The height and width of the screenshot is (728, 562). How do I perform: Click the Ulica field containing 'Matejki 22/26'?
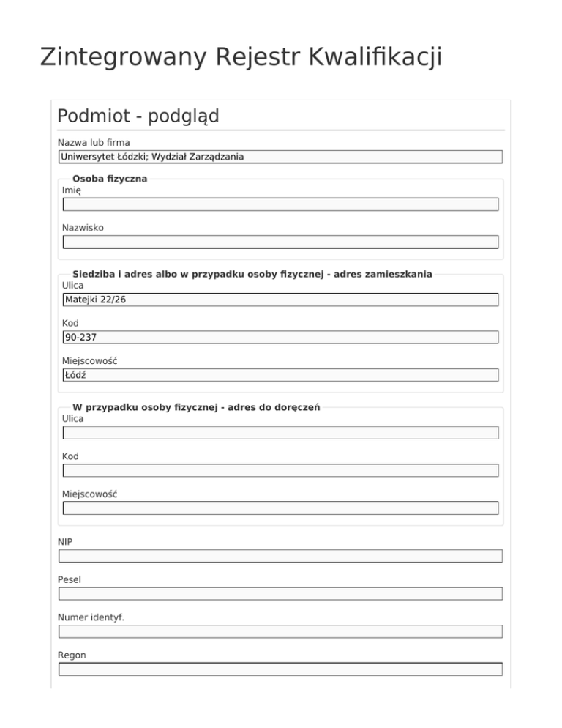pyautogui.click(x=280, y=300)
